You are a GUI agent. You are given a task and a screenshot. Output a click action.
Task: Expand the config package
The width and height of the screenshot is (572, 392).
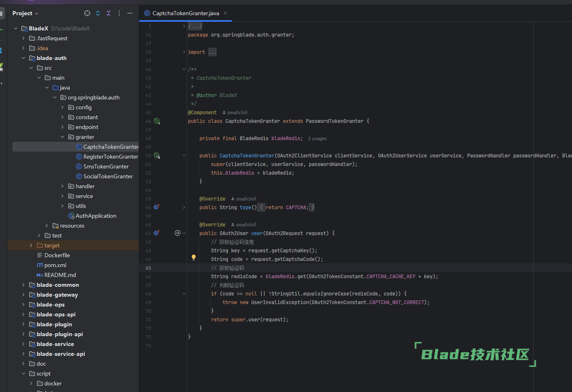point(63,107)
